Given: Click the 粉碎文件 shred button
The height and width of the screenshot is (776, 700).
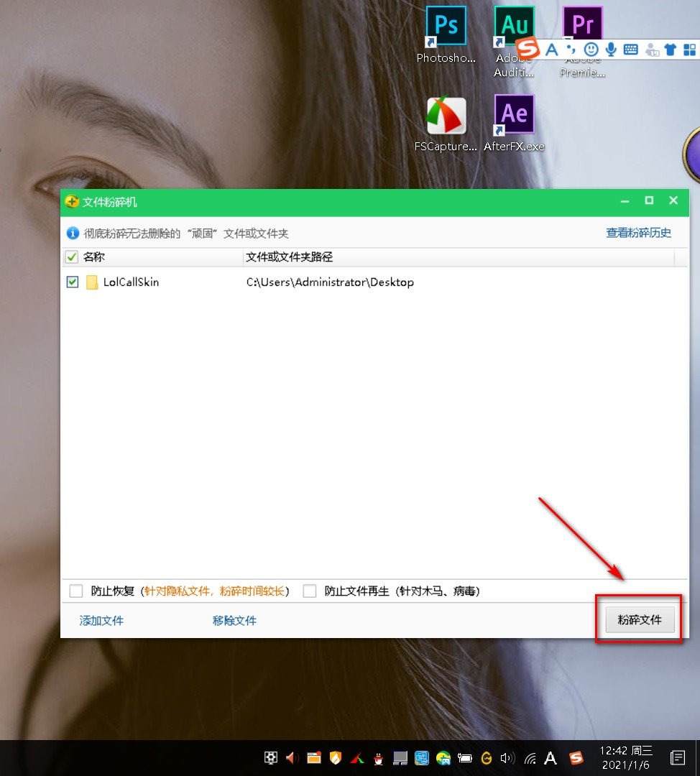Looking at the screenshot, I should click(x=638, y=619).
